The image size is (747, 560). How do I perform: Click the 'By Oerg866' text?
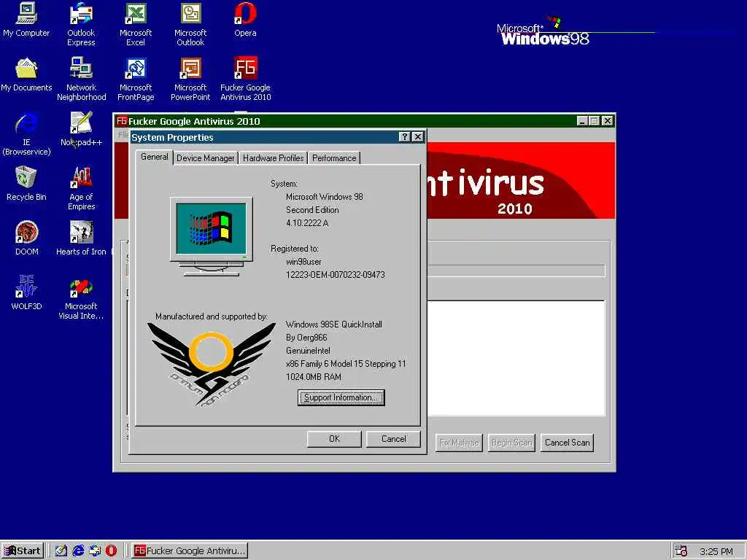(306, 338)
